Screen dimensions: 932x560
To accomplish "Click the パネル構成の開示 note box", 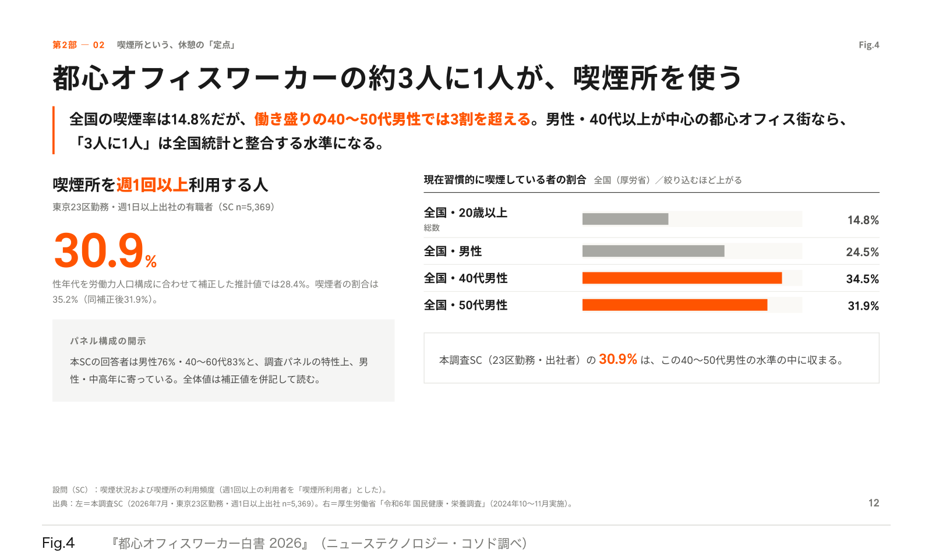I will click(224, 360).
